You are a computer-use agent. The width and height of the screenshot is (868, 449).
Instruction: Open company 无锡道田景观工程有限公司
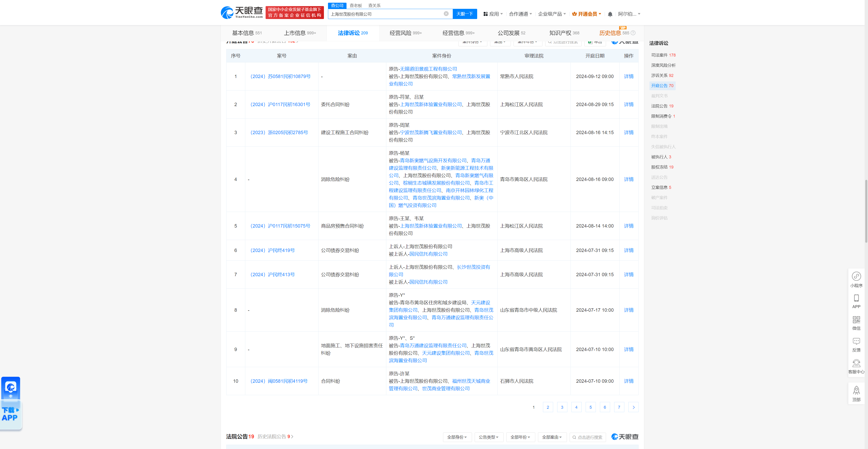428,69
